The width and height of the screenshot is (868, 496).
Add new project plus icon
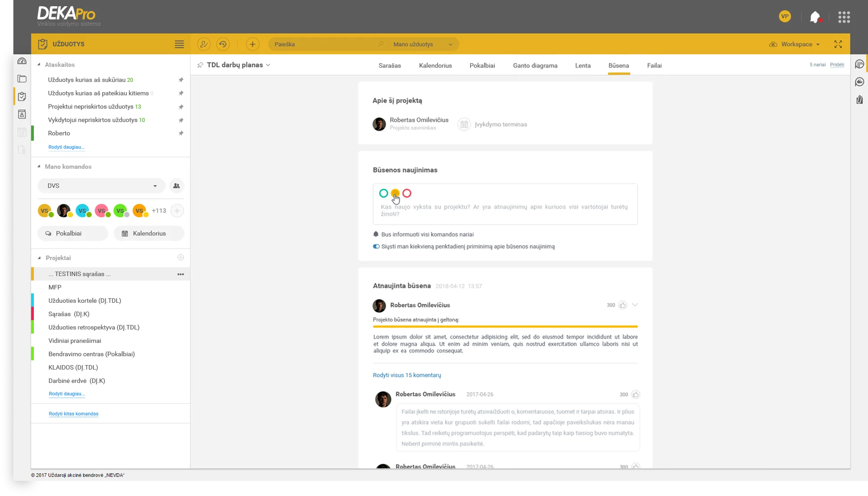pyautogui.click(x=181, y=257)
